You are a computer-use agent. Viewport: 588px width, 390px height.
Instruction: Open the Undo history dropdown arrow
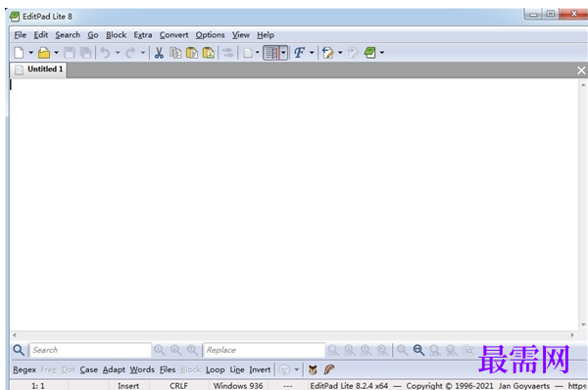coord(118,53)
